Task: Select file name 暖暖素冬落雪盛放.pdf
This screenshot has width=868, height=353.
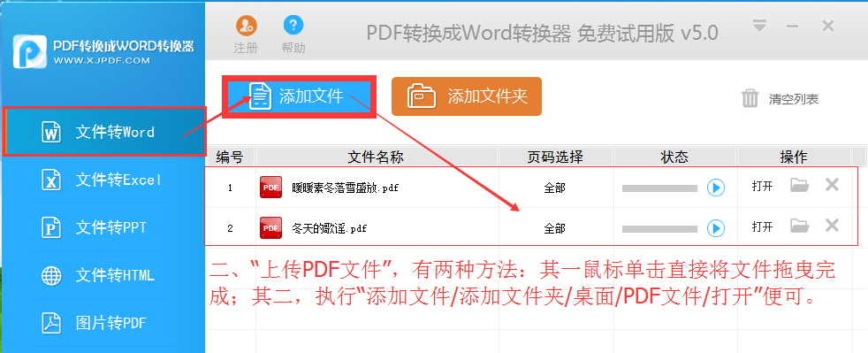Action: tap(346, 188)
